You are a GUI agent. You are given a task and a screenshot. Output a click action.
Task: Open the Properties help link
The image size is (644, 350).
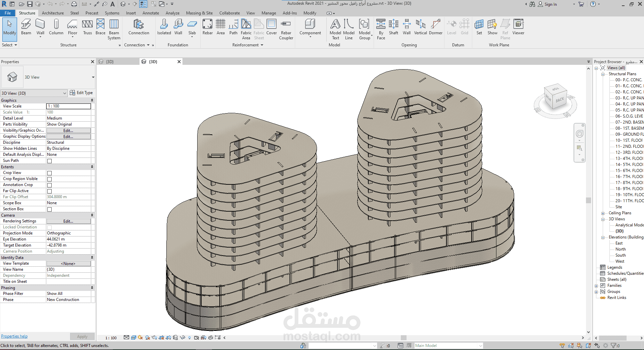click(14, 336)
